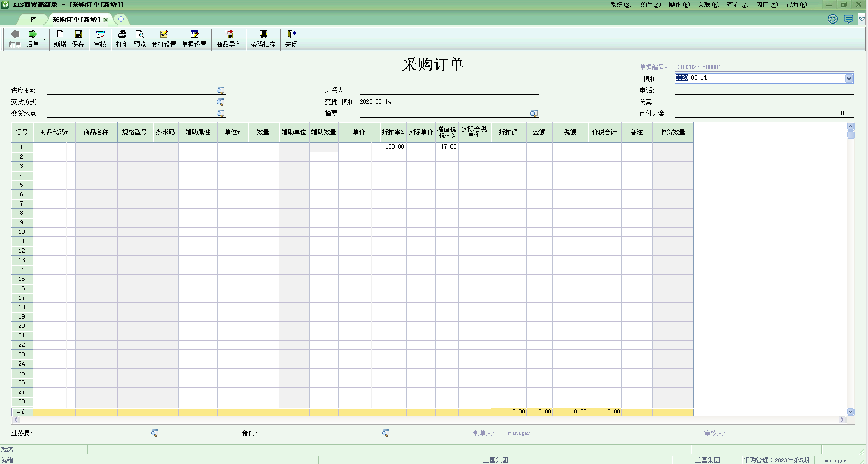Click the 供应商 input field
This screenshot has height=464, width=868.
[x=132, y=90]
